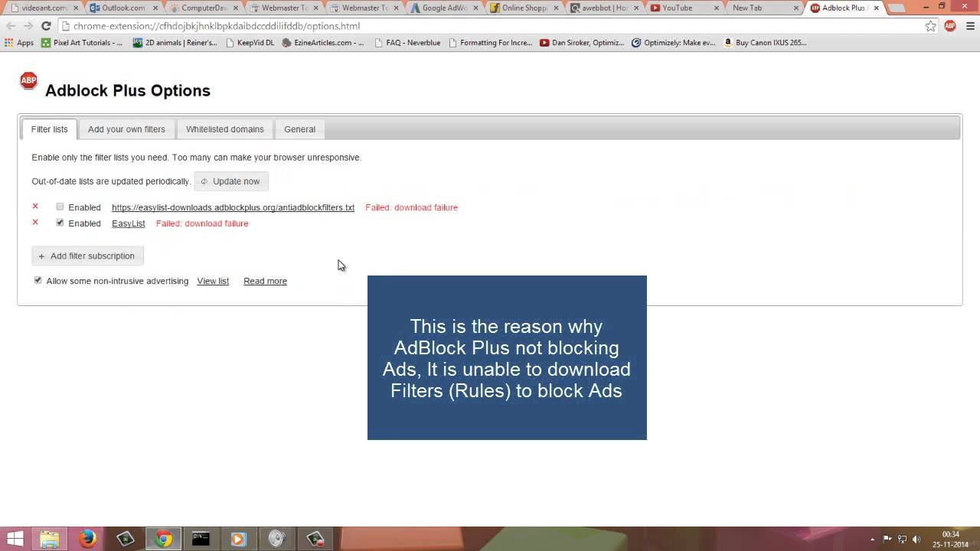This screenshot has width=980, height=551.
Task: Open the Chrome Apps shortcut
Action: 19,43
